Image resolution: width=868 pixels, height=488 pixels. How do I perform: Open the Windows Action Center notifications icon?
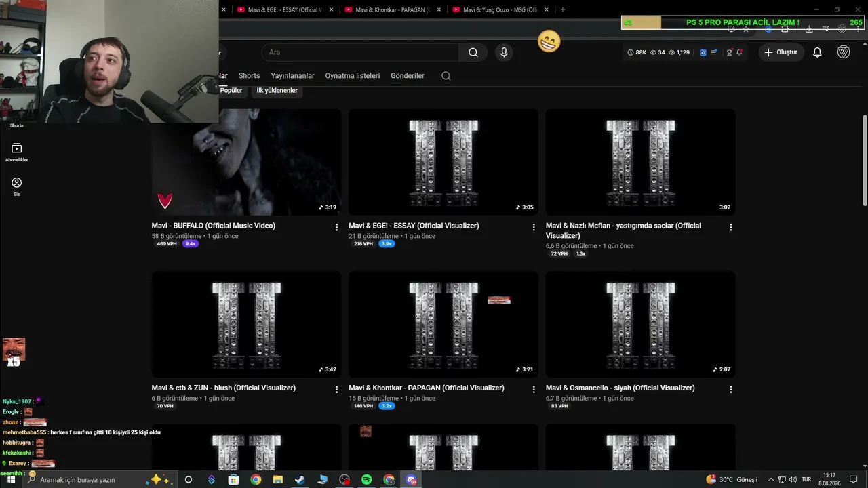point(854,480)
